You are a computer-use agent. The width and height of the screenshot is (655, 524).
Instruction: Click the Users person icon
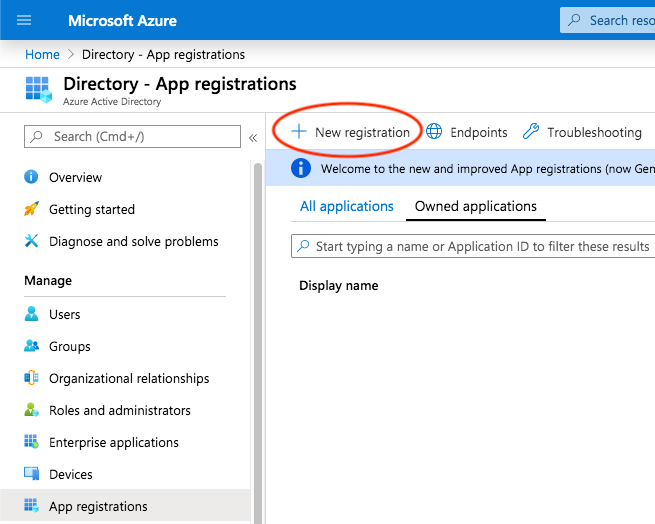(31, 314)
